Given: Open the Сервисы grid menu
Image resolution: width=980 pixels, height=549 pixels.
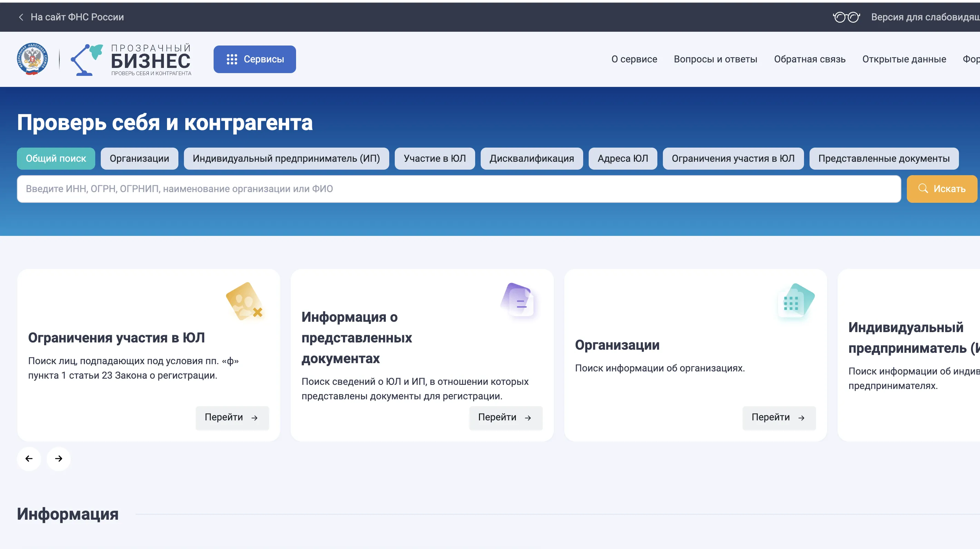Looking at the screenshot, I should click(x=255, y=59).
